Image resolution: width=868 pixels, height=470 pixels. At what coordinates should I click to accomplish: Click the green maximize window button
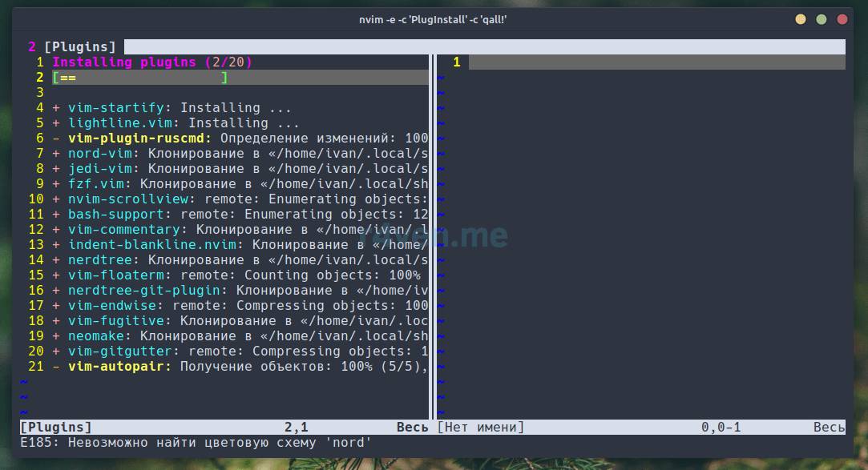point(822,18)
